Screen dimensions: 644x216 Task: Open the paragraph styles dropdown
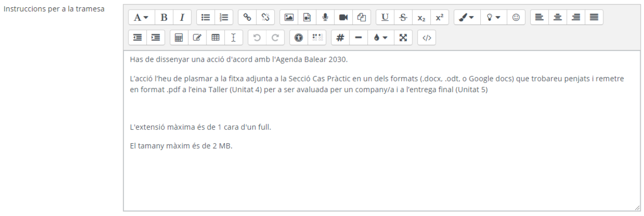pyautogui.click(x=141, y=17)
